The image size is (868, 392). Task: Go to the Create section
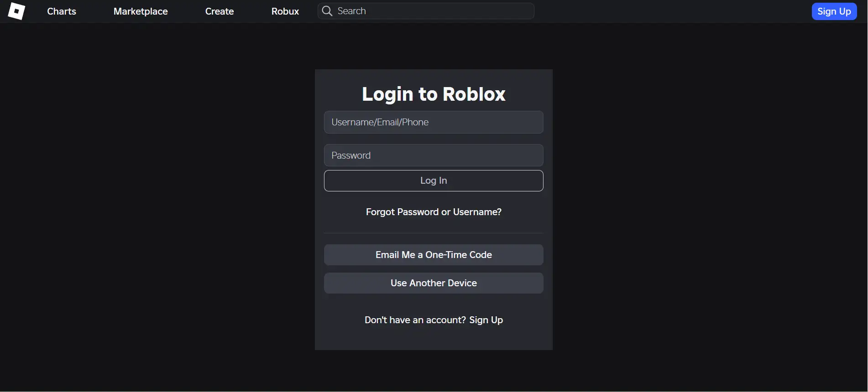point(220,11)
